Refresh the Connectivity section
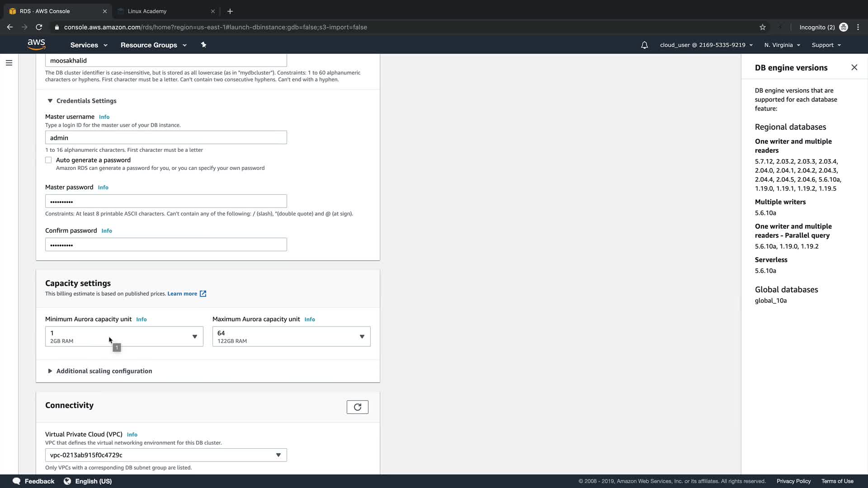868x488 pixels. [357, 407]
